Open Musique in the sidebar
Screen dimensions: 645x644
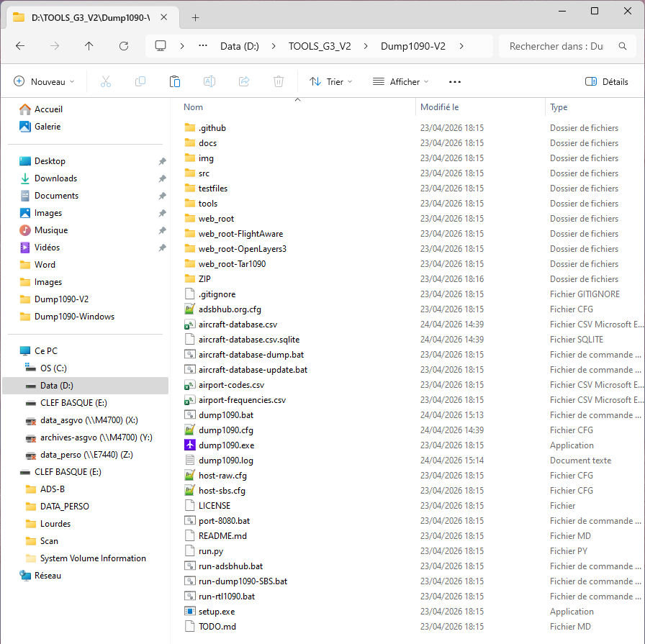[44, 230]
